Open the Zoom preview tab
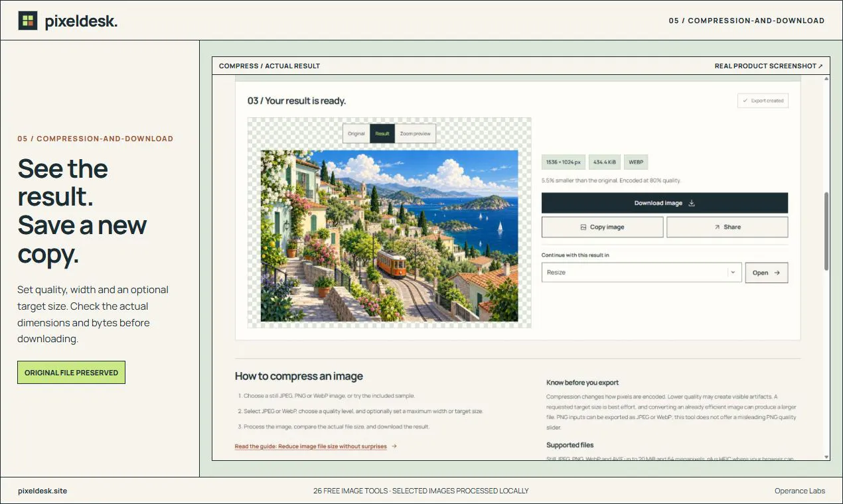This screenshot has width=843, height=504. point(416,133)
